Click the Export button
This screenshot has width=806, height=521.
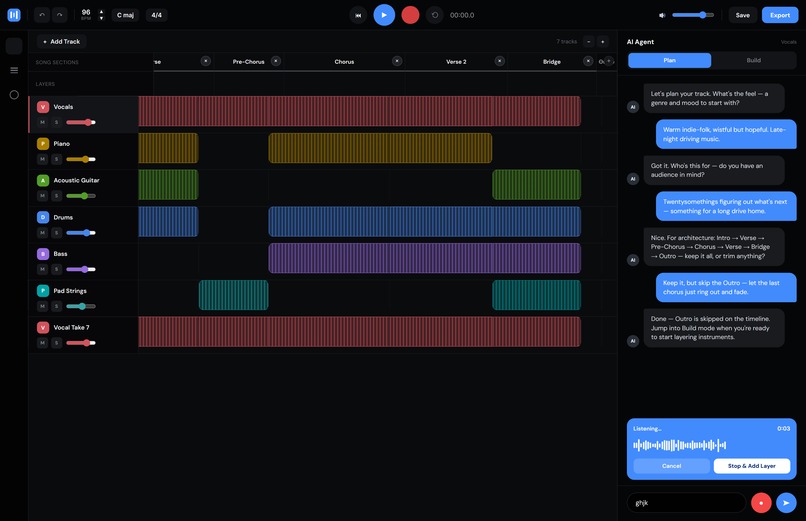coord(780,15)
